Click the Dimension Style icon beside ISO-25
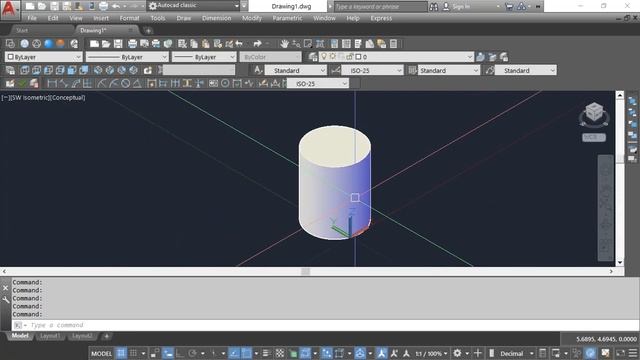The height and width of the screenshot is (360, 640). tap(336, 70)
